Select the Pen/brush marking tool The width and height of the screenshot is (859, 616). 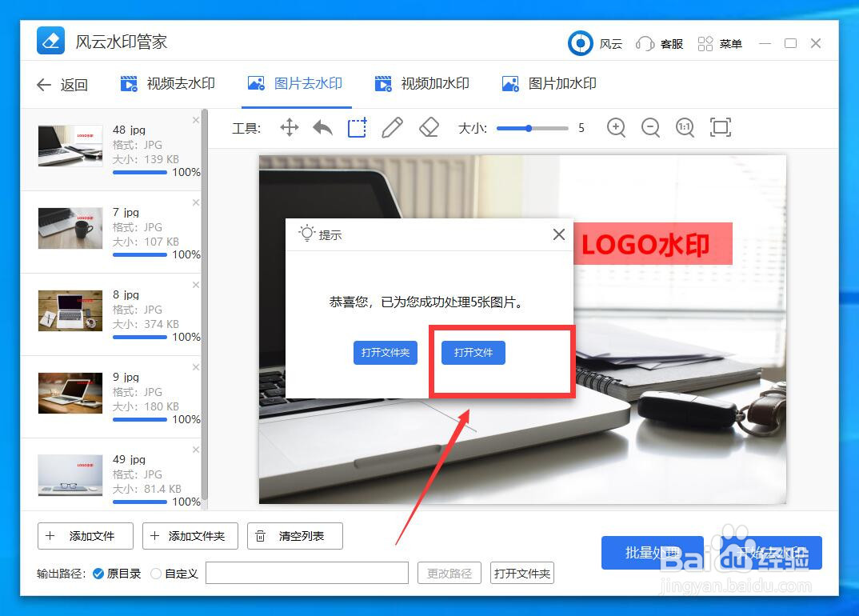pyautogui.click(x=392, y=127)
